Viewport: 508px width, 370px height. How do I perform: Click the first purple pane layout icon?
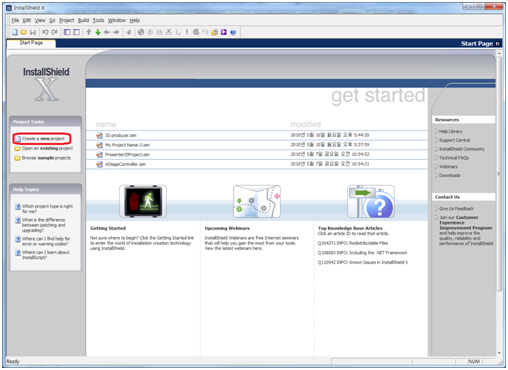[x=67, y=32]
